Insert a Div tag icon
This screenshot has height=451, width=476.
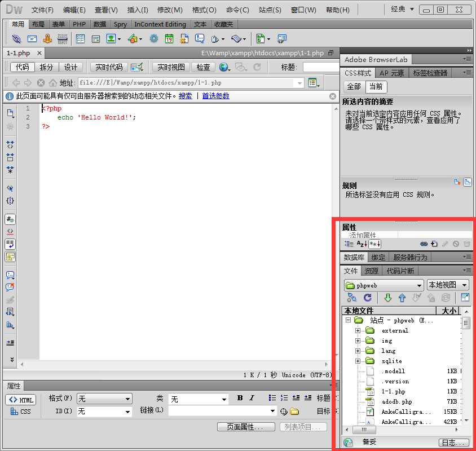pos(96,39)
